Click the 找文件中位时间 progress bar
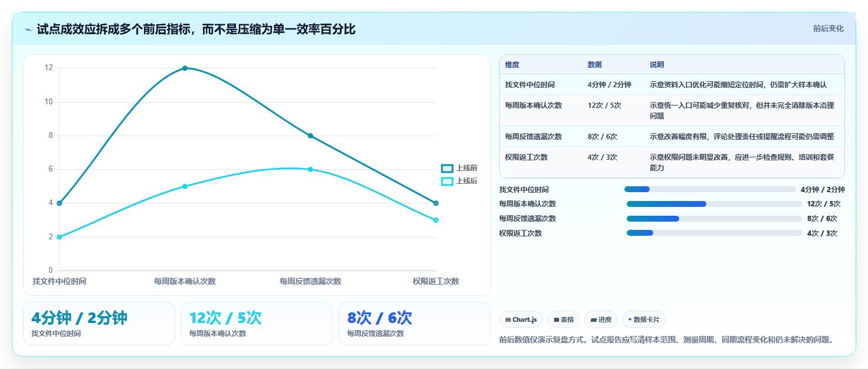 point(710,189)
